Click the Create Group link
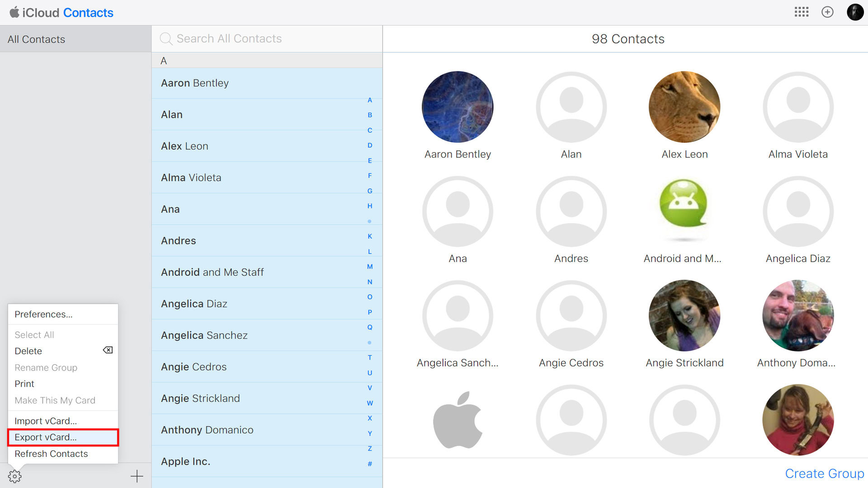The image size is (868, 488). pos(824,474)
